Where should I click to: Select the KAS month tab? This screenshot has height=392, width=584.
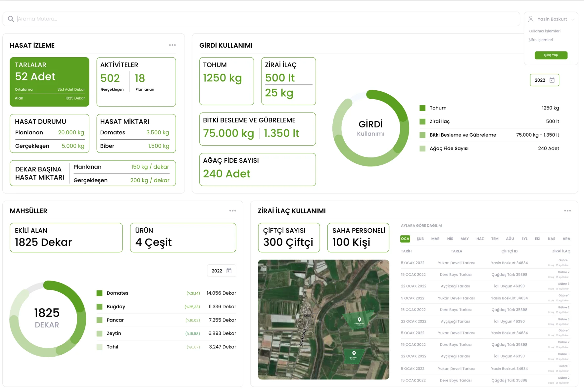[x=552, y=239]
